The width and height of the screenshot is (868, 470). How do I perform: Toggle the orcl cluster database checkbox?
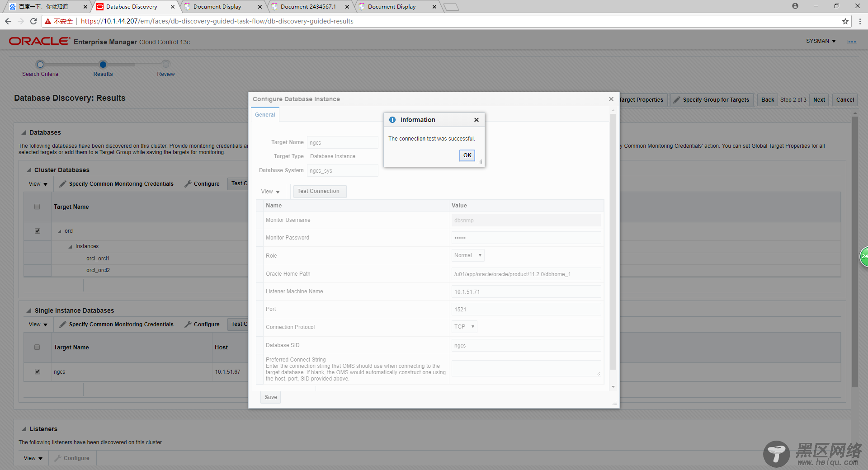point(38,231)
